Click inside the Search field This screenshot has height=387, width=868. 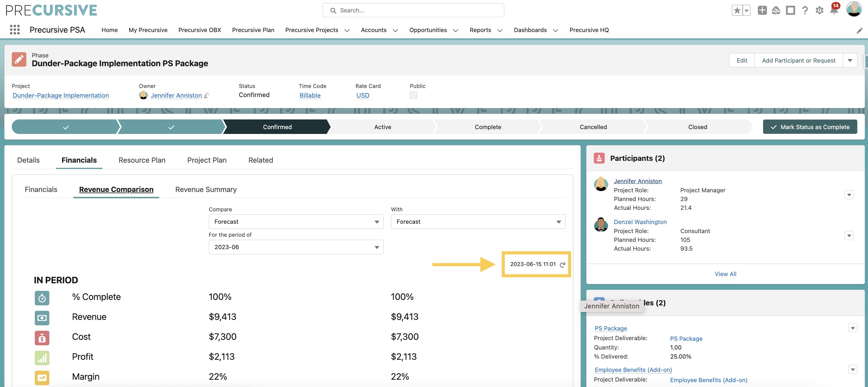413,11
